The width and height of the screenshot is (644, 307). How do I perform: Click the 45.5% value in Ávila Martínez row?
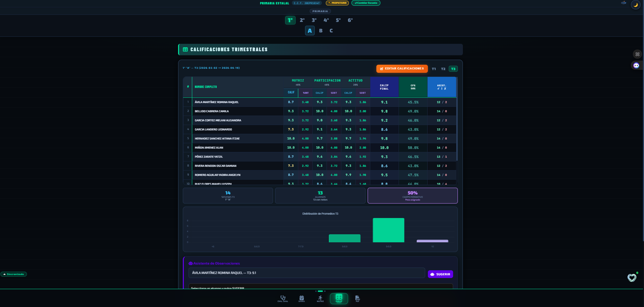click(x=413, y=102)
